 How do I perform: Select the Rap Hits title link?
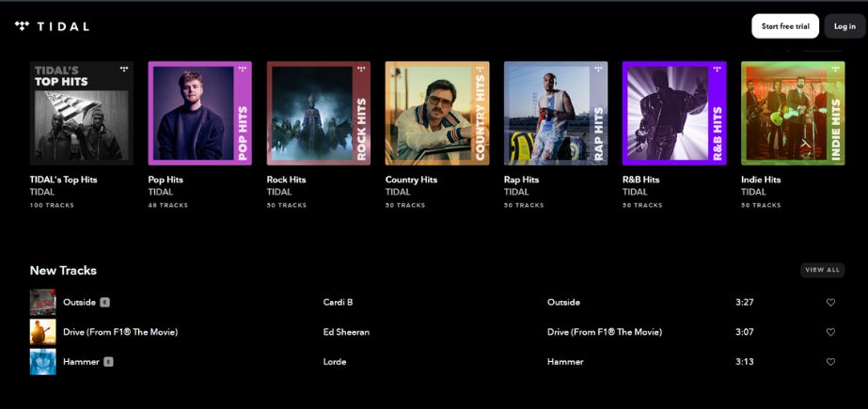521,180
